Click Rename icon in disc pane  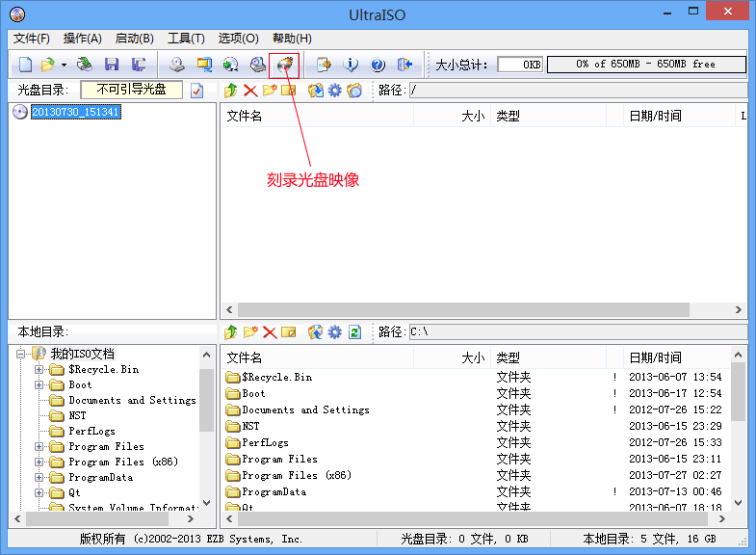(x=288, y=91)
